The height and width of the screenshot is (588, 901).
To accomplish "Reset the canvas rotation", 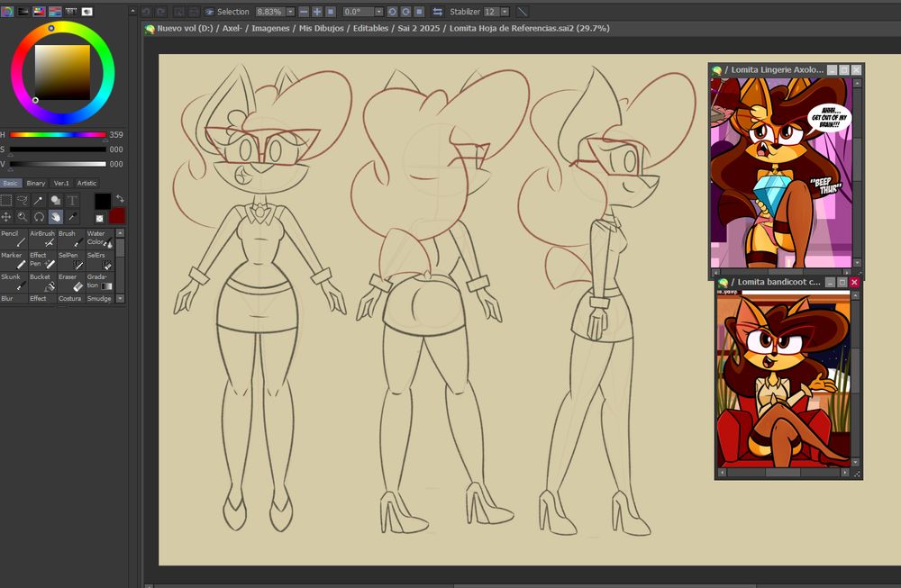I will [x=420, y=12].
